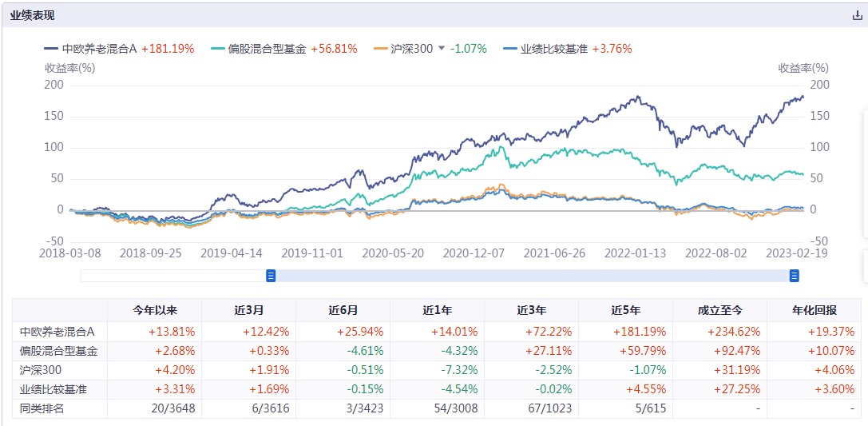Open the 沪深300 index dropdown arrow

(442, 49)
